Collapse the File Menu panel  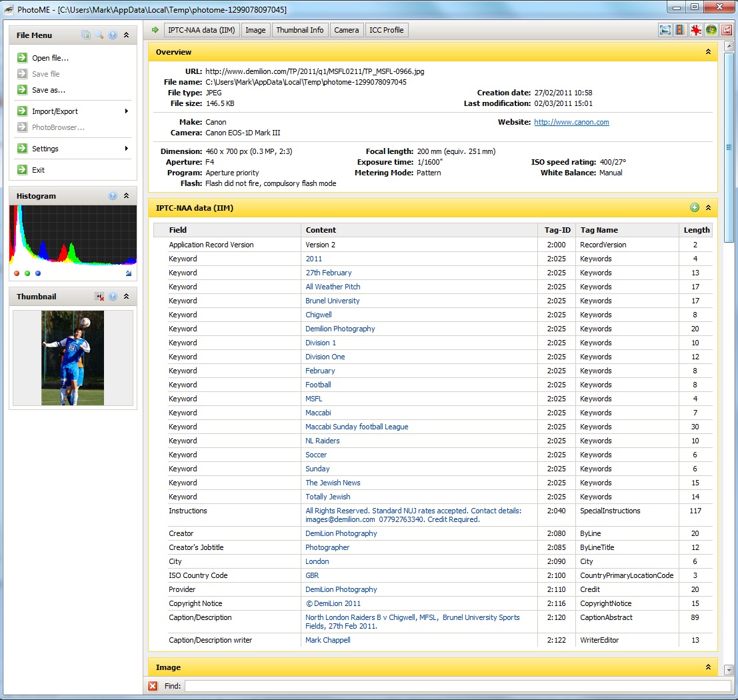pos(126,35)
